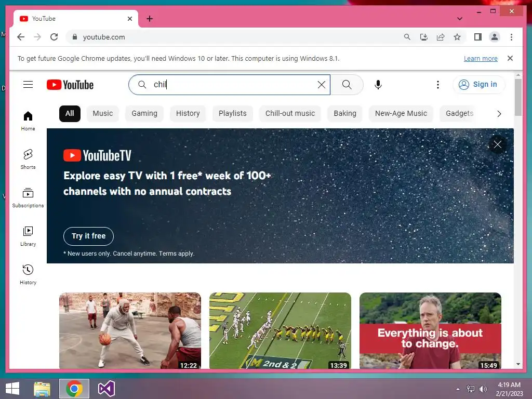Select the Chill-out music chip
532x399 pixels.
pyautogui.click(x=290, y=113)
